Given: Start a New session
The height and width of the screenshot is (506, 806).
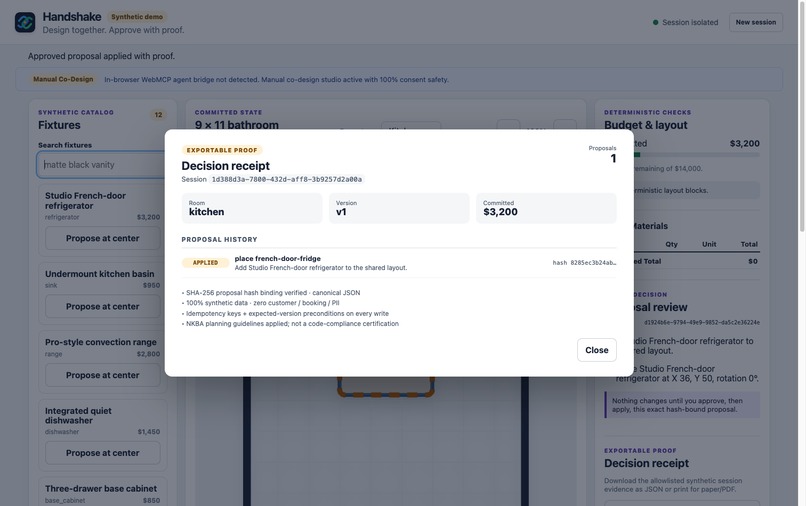Looking at the screenshot, I should 755,22.
